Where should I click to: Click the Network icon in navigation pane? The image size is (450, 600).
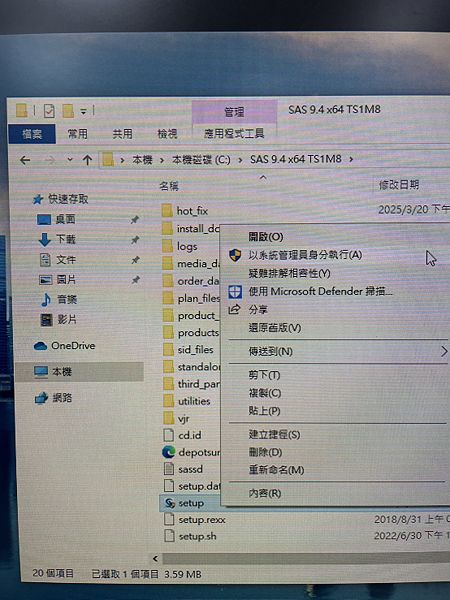41,398
